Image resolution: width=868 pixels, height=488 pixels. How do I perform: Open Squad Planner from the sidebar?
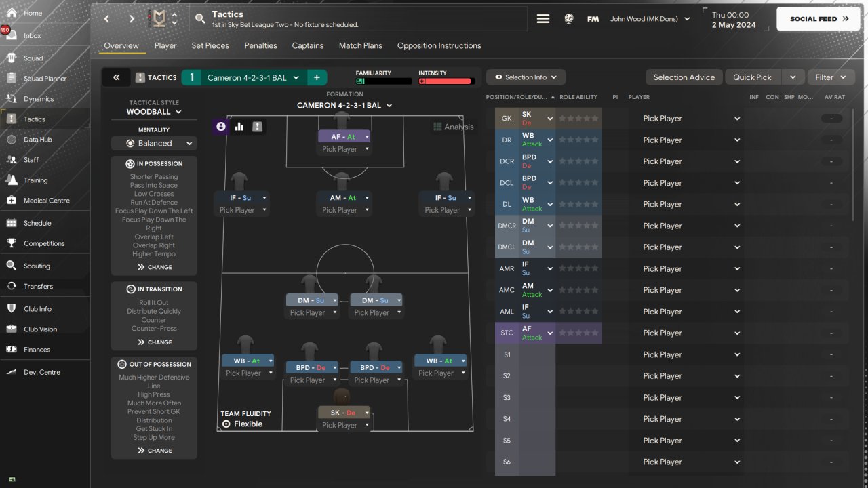tap(45, 79)
